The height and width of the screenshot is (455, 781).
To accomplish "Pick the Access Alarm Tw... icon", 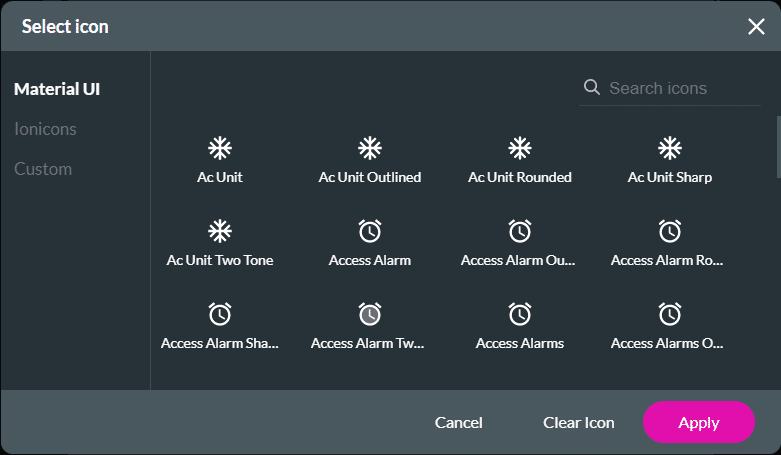I will [x=370, y=314].
